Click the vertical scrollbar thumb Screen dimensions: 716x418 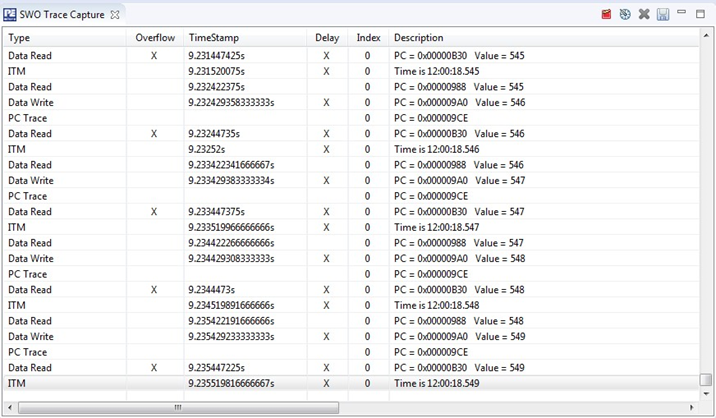(706, 380)
